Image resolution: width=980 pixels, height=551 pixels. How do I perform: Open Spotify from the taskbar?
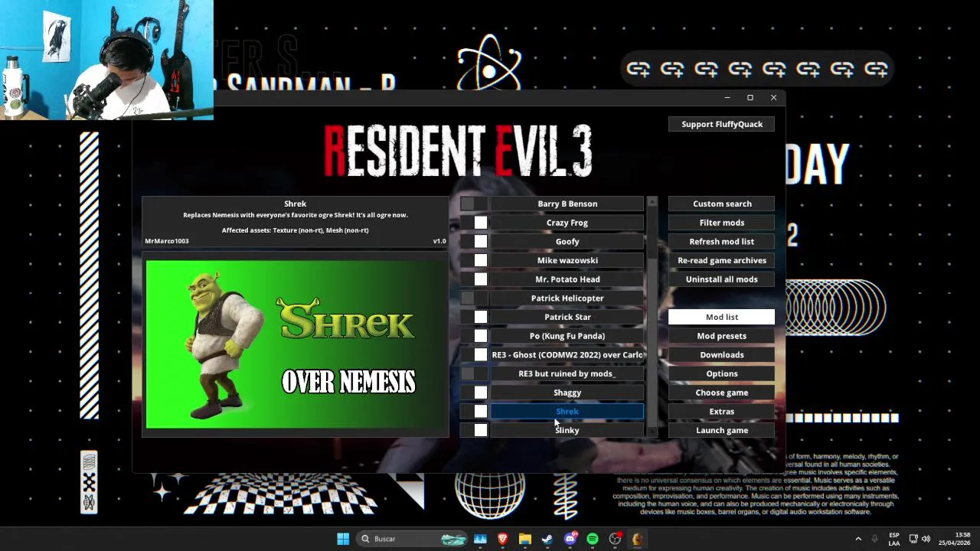593,539
